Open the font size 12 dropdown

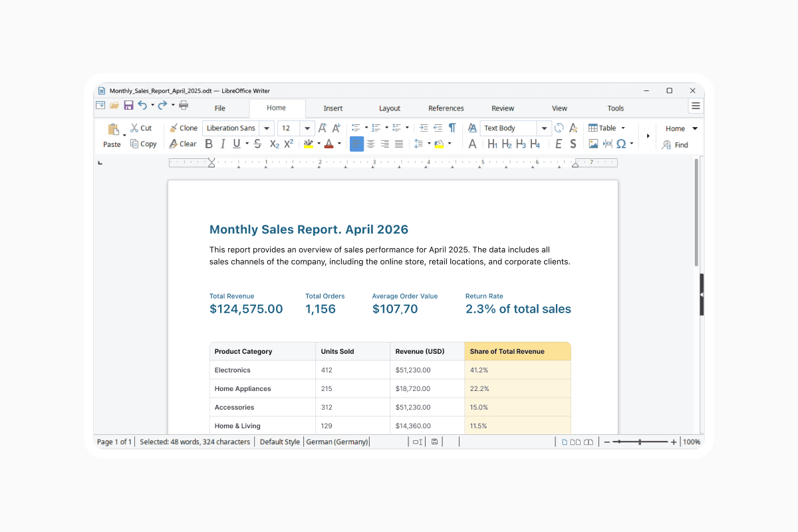(307, 128)
